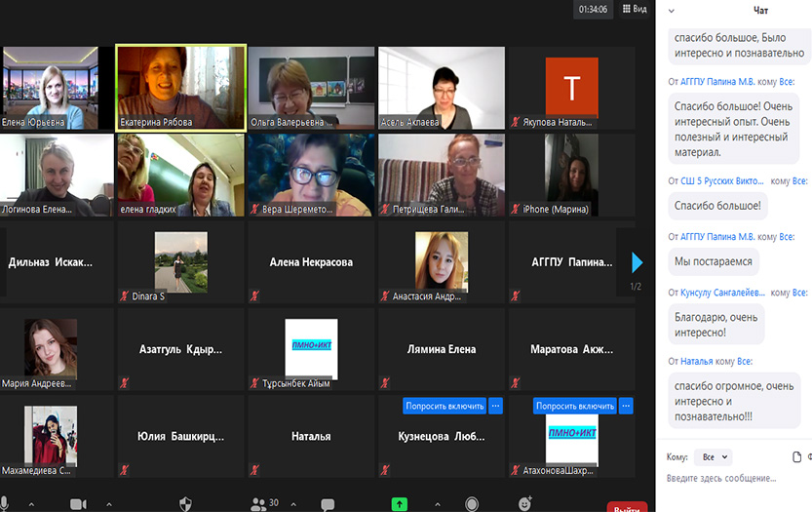Go to next page of participants
Image resolution: width=812 pixels, height=512 pixels.
pyautogui.click(x=637, y=262)
